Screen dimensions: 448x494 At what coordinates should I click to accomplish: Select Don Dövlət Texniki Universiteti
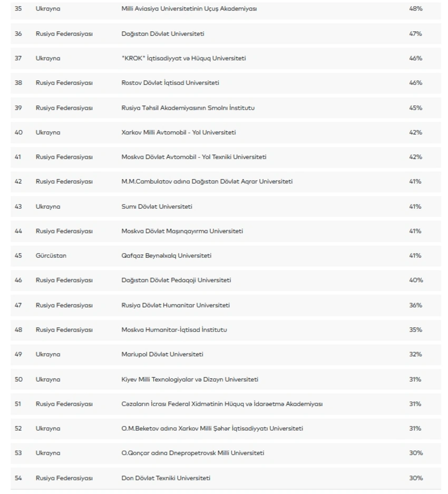pos(165,478)
